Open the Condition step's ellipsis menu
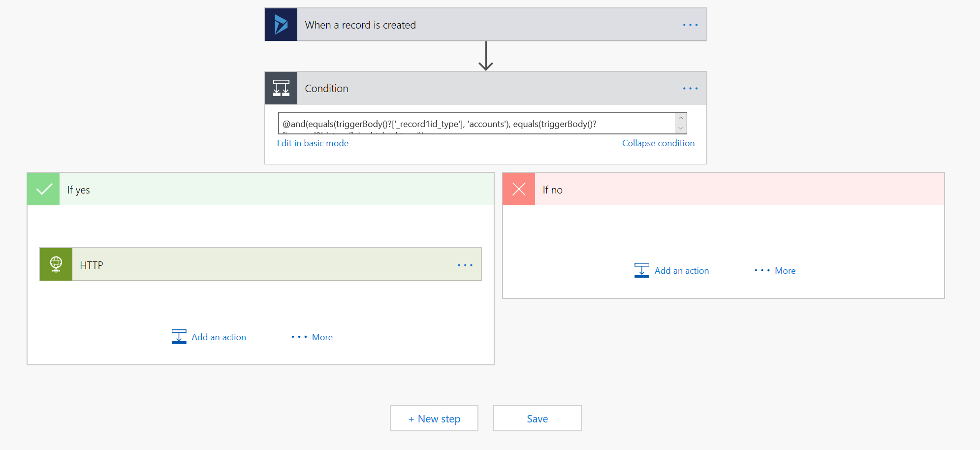The image size is (980, 450). [690, 89]
